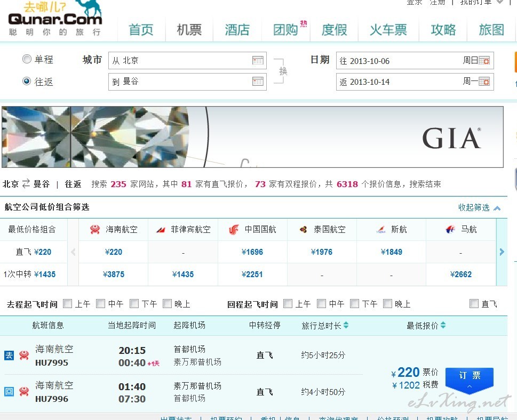Sort by 旅行总时长 sort arrows
517x420 pixels.
[346, 325]
